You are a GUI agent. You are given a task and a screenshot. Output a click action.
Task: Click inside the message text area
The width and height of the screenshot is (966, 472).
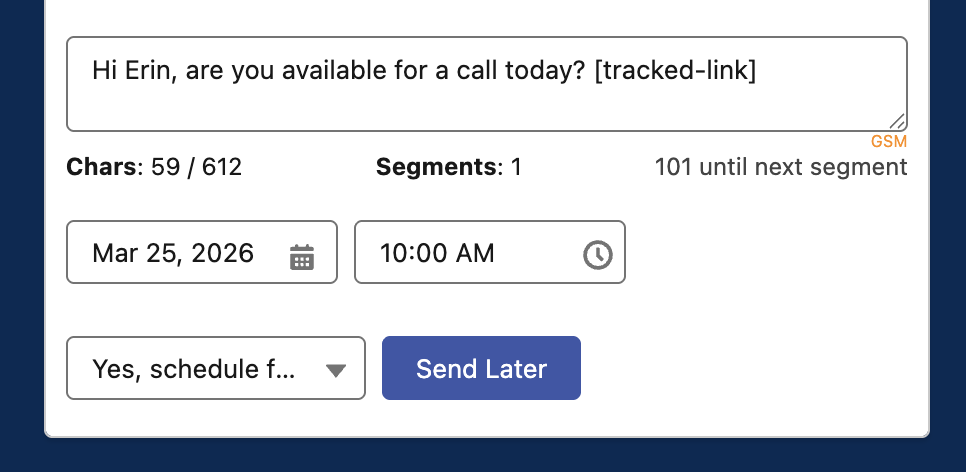click(486, 100)
